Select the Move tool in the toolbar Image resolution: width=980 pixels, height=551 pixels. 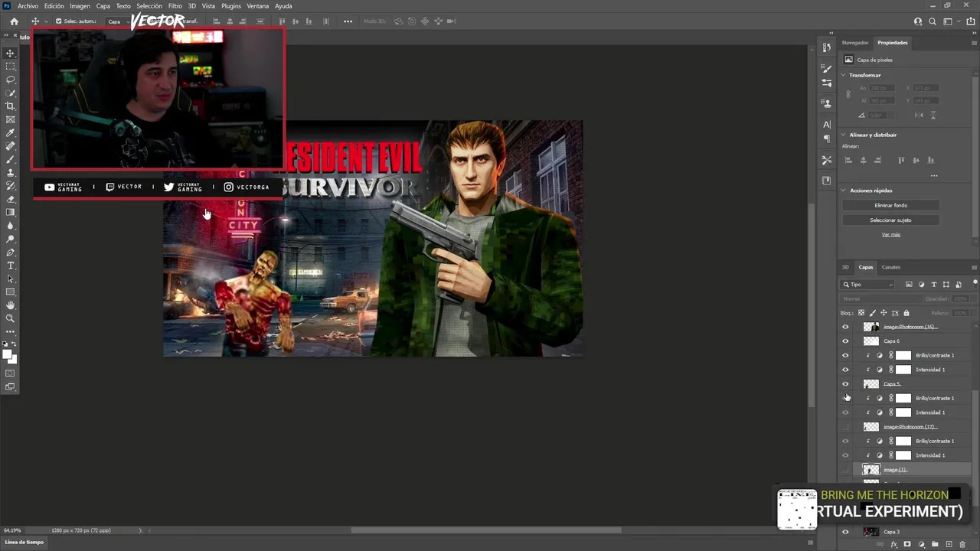click(11, 53)
